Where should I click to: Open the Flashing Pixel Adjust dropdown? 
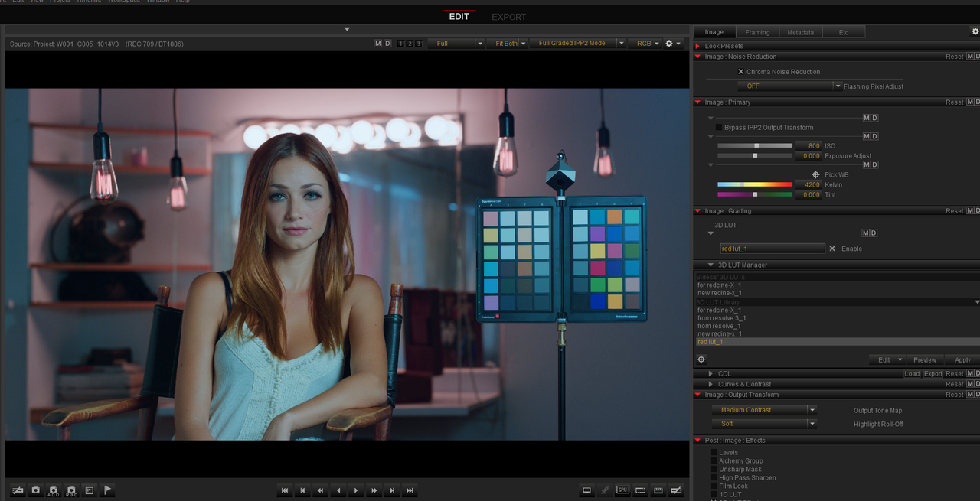[789, 86]
